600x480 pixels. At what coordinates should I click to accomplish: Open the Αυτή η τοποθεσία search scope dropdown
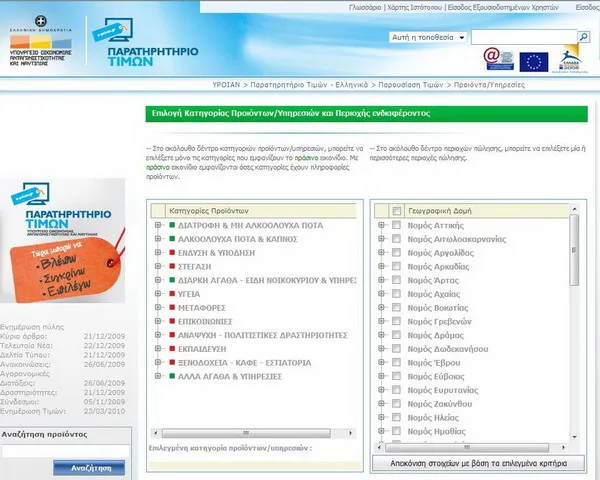point(427,37)
